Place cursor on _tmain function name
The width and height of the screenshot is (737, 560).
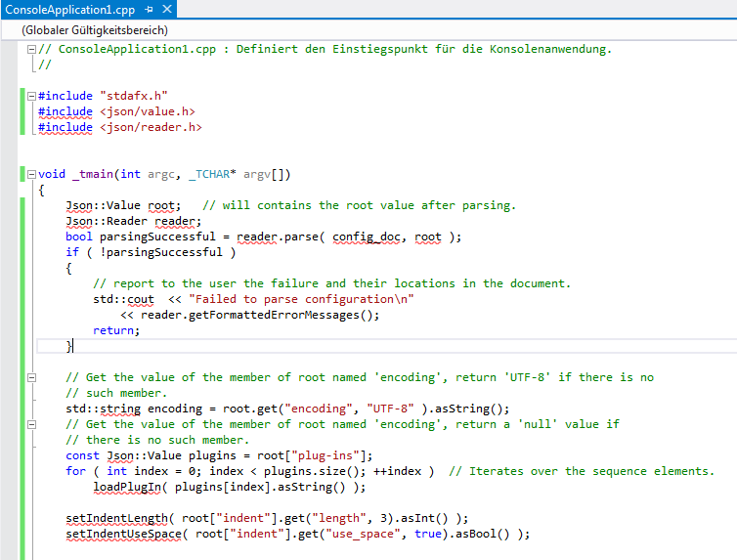pyautogui.click(x=93, y=174)
